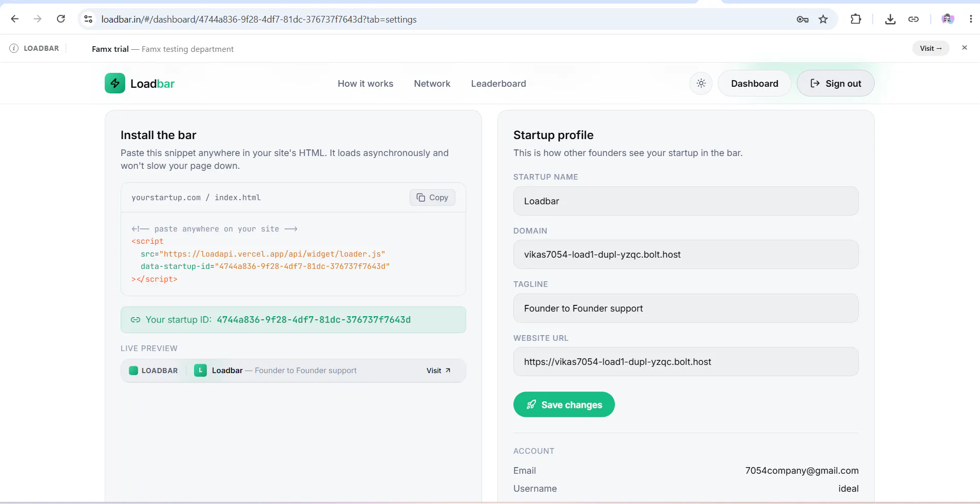Click the startup ID value text
Image resolution: width=980 pixels, height=504 pixels.
(x=314, y=320)
